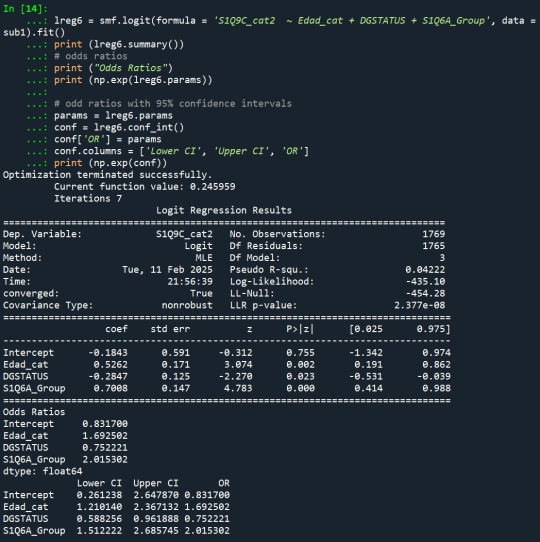
Task: Select Edad_cat lower CI 1.210140
Action: [x=99, y=507]
